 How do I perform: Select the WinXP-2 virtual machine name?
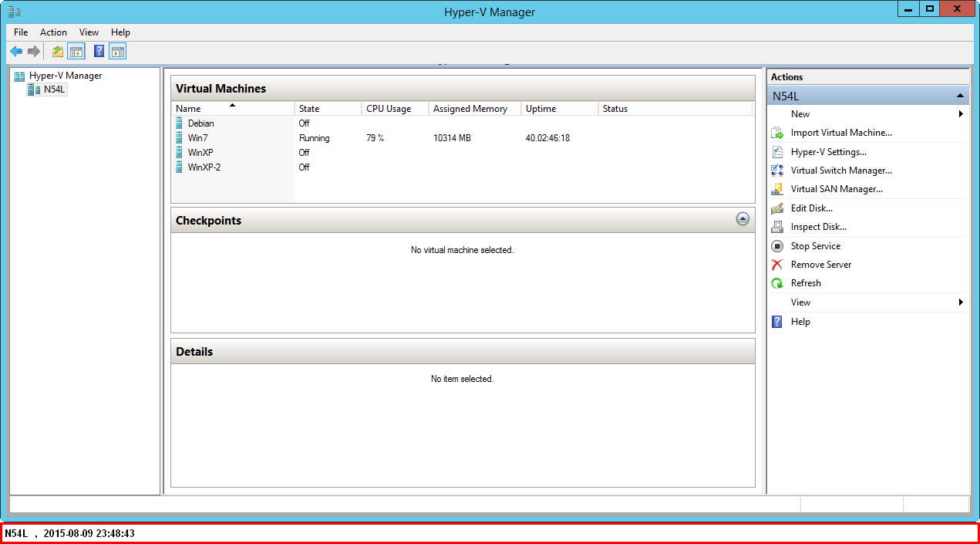point(204,167)
